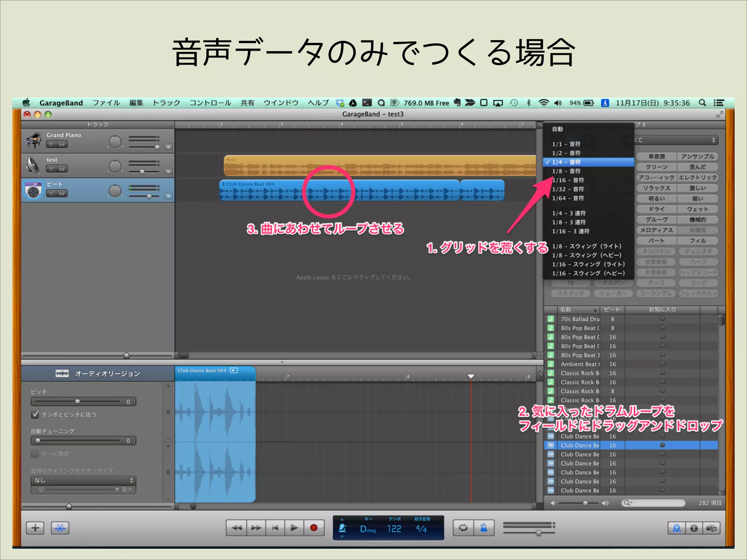This screenshot has height=560, width=747.
Task: Choose 自動 in the grid menu
Action: pyautogui.click(x=588, y=129)
